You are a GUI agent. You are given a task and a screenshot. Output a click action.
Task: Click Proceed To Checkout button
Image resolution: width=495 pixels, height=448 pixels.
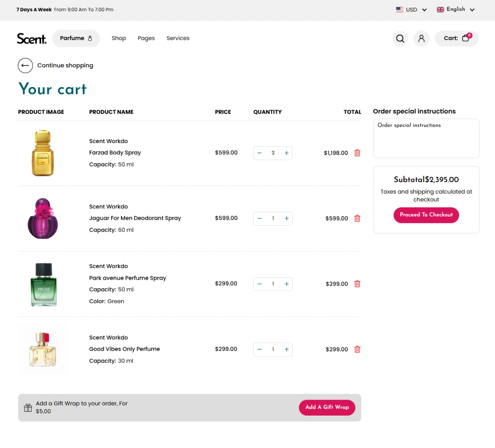(426, 215)
